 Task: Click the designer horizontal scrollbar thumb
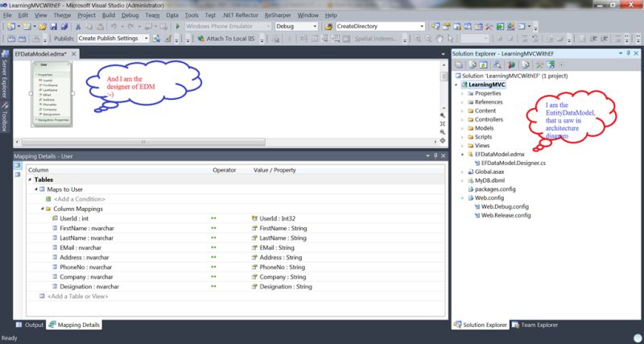143,141
